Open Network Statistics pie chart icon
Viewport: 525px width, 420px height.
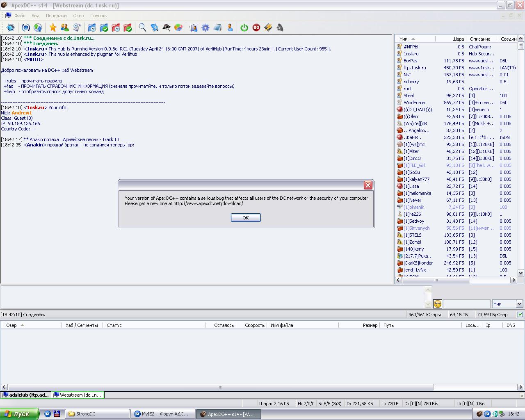point(178,27)
